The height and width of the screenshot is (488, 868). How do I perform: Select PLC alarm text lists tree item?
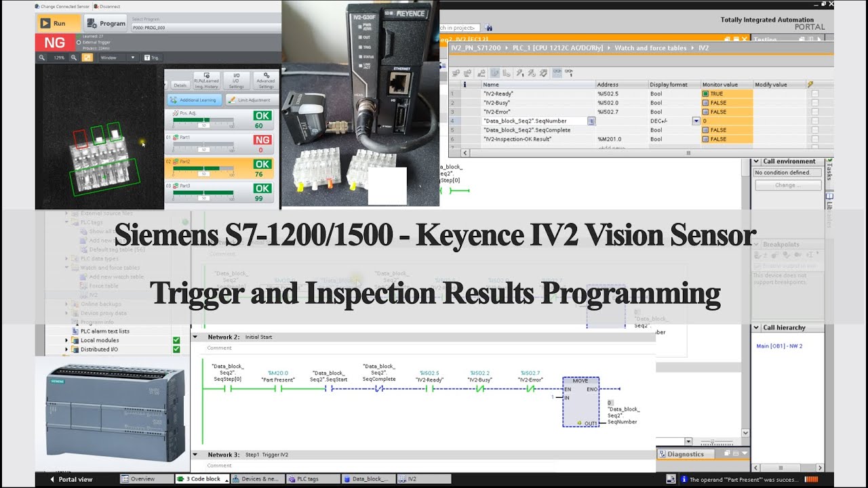click(x=104, y=331)
